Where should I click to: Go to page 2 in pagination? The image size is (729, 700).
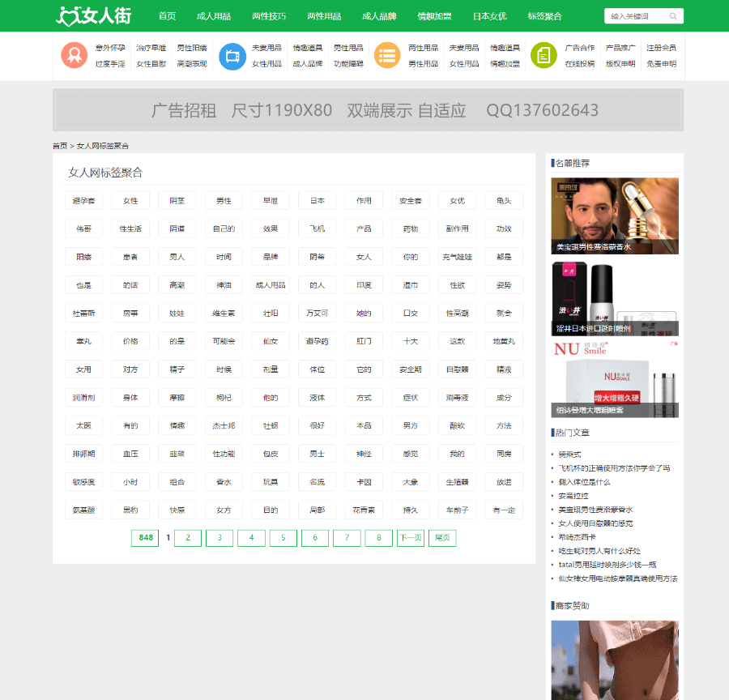pos(188,538)
